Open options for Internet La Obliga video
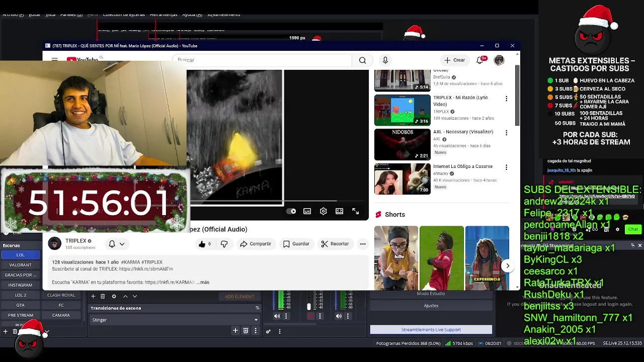 point(506,167)
